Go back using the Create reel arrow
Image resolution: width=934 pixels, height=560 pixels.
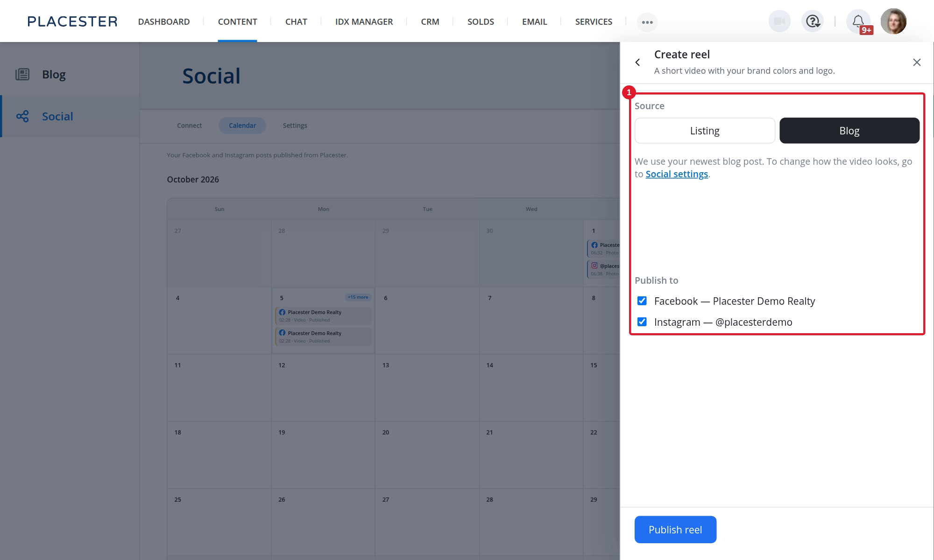coord(638,63)
